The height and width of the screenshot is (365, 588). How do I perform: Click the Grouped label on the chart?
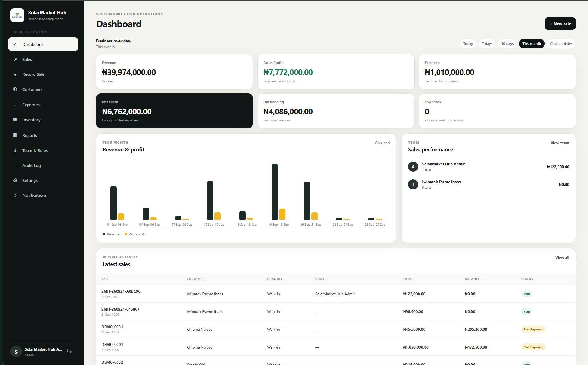tap(382, 143)
